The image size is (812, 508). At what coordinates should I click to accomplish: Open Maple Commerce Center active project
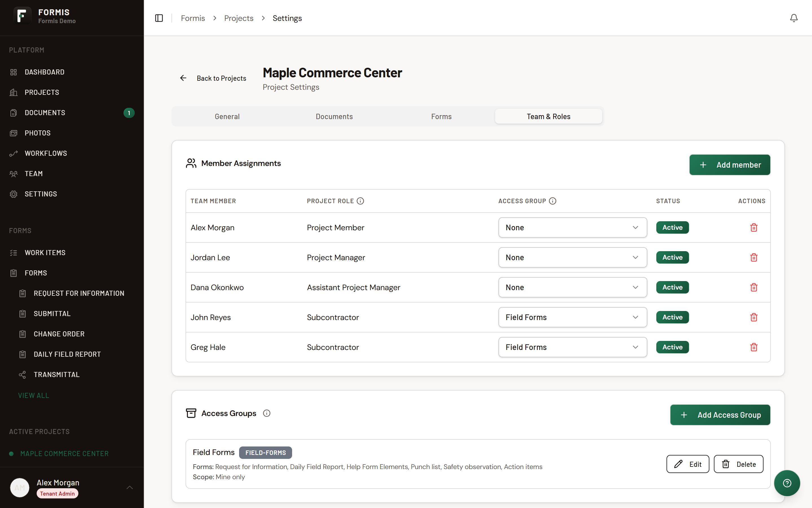pyautogui.click(x=64, y=454)
